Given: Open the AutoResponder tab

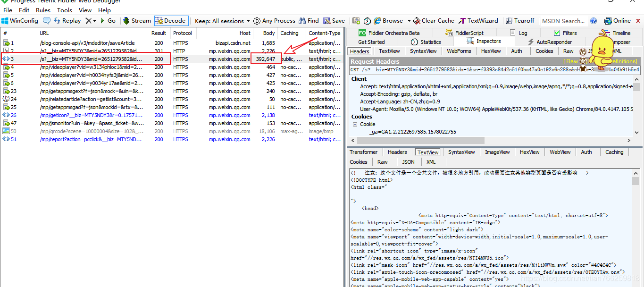Looking at the screenshot, I should (x=550, y=42).
